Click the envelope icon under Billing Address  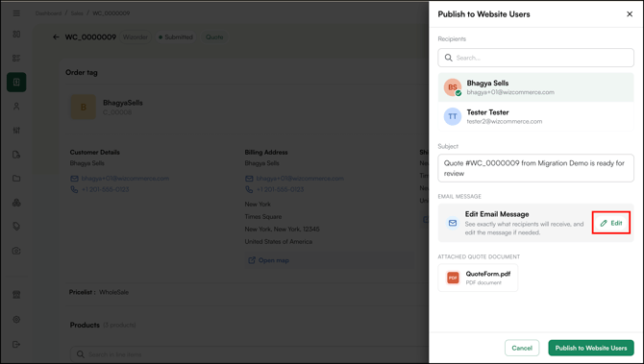pyautogui.click(x=249, y=179)
